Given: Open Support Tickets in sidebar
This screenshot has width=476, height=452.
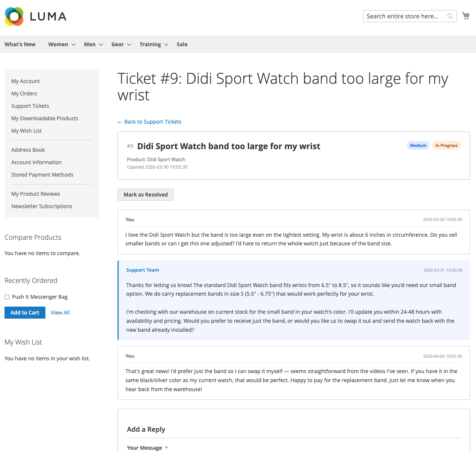Looking at the screenshot, I should [30, 106].
